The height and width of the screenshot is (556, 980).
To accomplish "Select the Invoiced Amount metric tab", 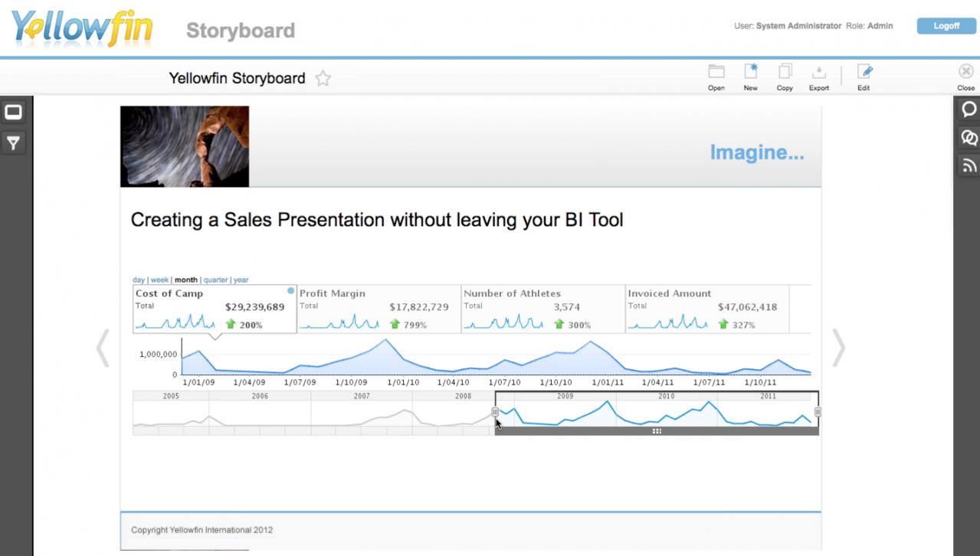I will click(706, 309).
